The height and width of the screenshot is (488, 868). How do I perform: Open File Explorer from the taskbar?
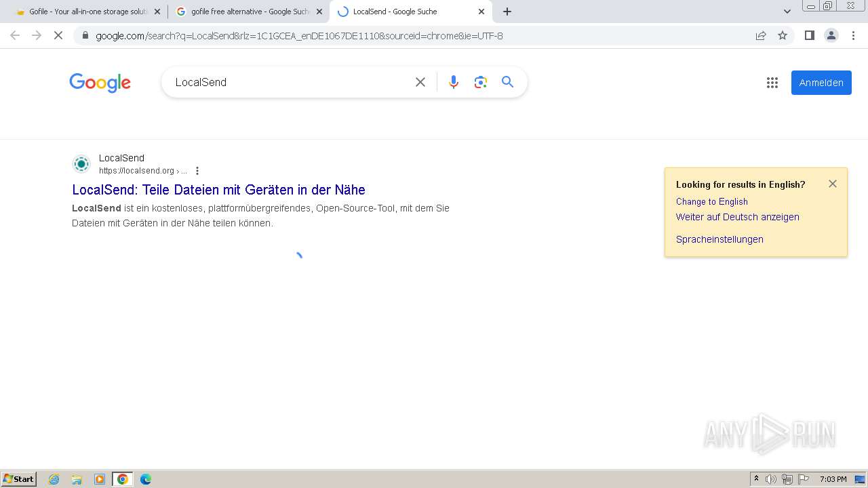[77, 479]
